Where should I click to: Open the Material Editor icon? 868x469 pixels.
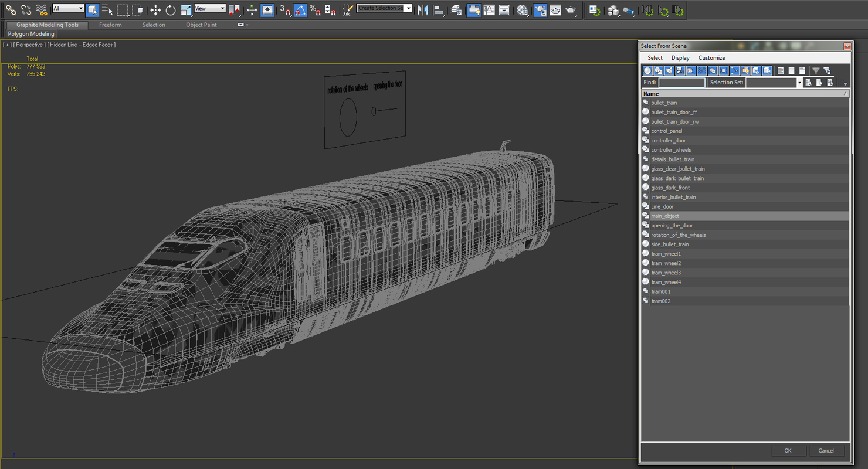[522, 10]
